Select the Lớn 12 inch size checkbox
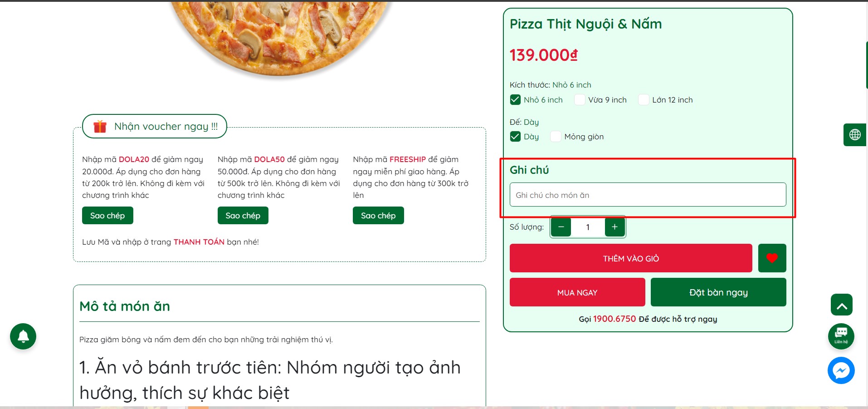Screen dimensions: 868x409 click(644, 100)
